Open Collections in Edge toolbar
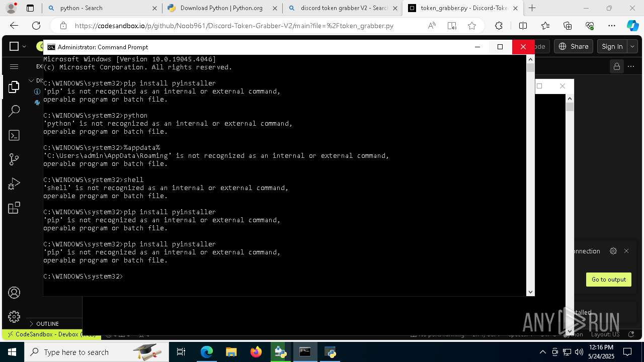This screenshot has width=644, height=362. pos(568,26)
